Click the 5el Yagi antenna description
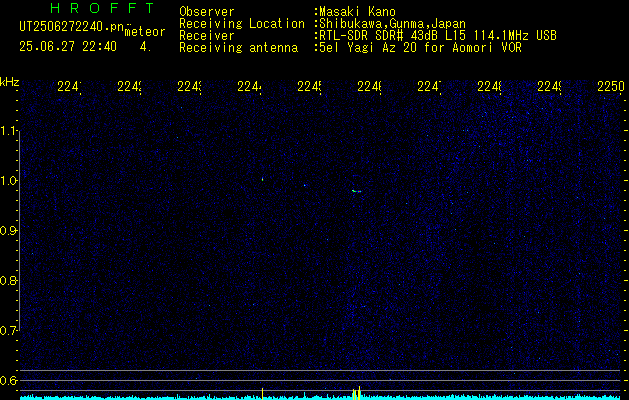The height and width of the screenshot is (400, 629). [x=420, y=48]
